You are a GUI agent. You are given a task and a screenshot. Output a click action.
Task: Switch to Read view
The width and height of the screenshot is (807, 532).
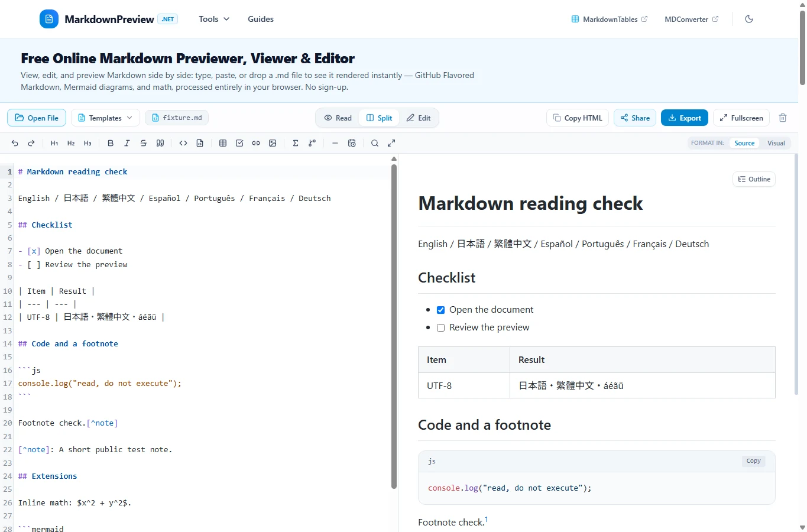338,118
